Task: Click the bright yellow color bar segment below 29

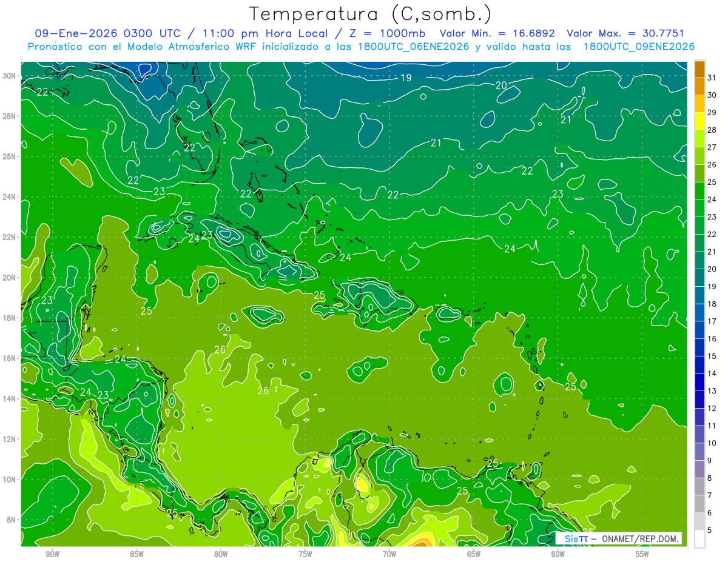Action: coord(699,121)
